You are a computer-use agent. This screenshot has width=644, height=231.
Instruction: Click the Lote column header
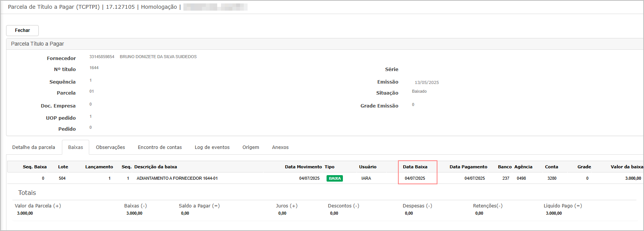coord(63,167)
